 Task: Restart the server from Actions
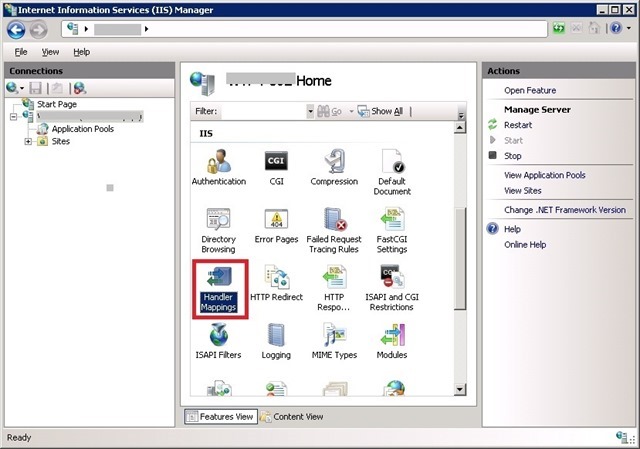(x=518, y=125)
